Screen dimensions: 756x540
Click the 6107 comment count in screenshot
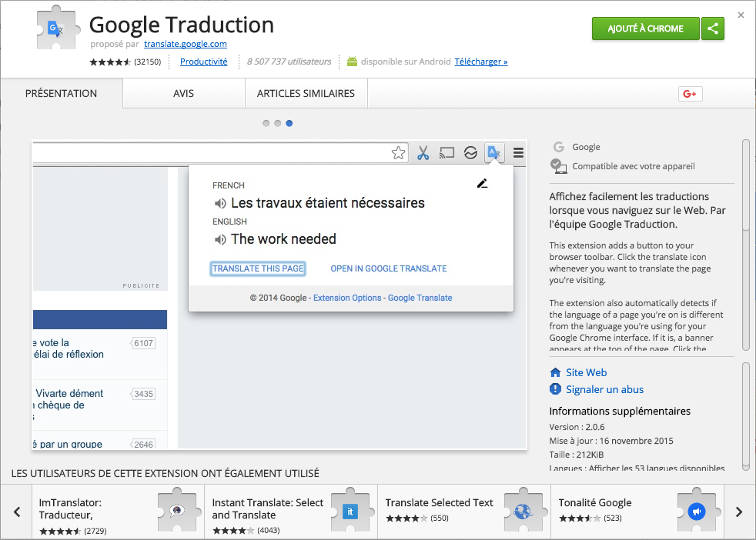(x=143, y=343)
